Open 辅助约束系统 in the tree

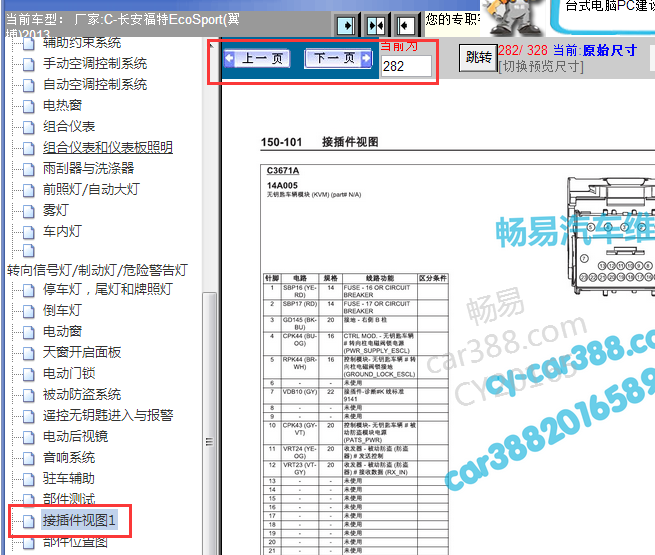pyautogui.click(x=82, y=43)
